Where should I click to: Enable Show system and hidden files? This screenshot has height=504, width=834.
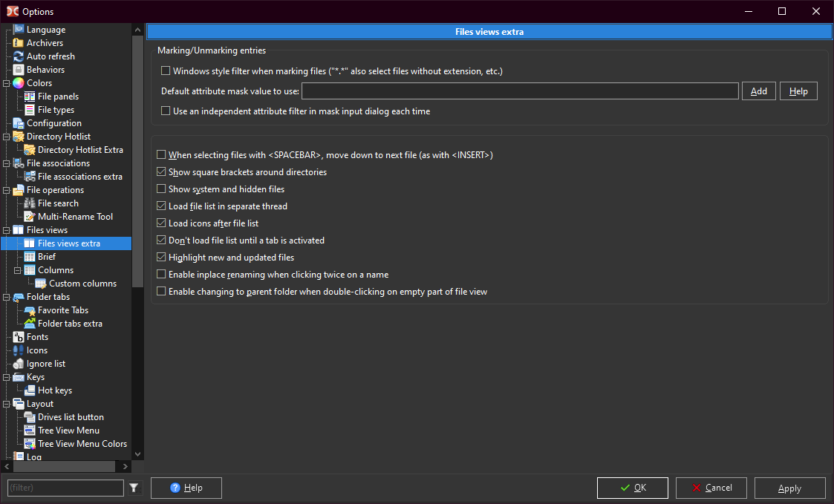coord(161,189)
